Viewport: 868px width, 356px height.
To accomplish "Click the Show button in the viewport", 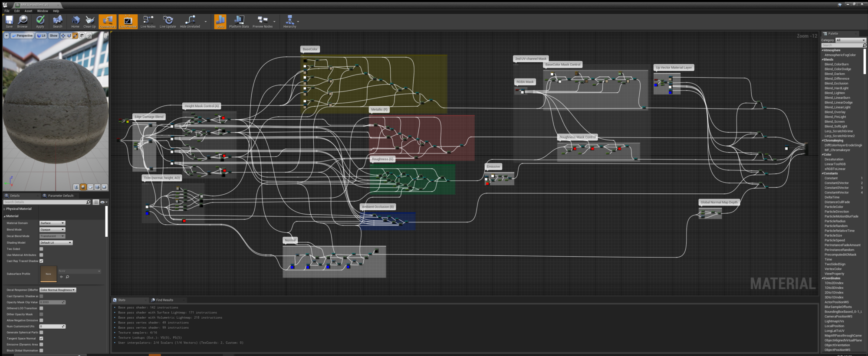I will (x=53, y=36).
